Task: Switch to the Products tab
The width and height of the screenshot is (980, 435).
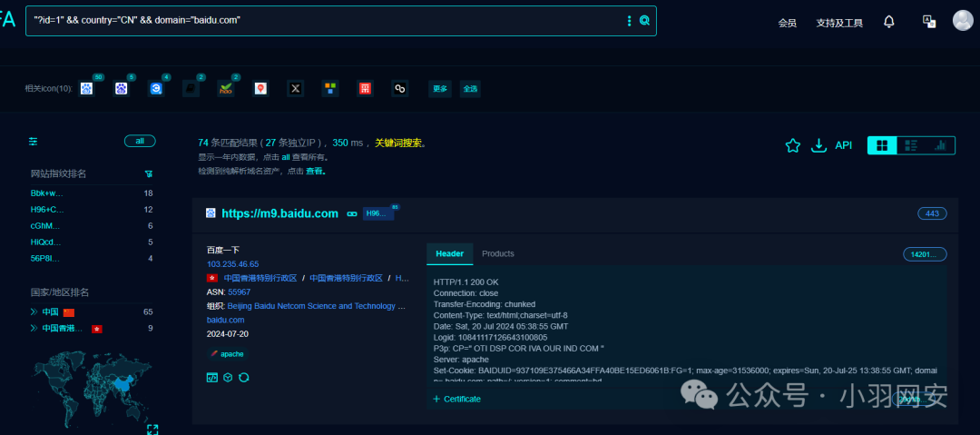Action: pos(498,253)
